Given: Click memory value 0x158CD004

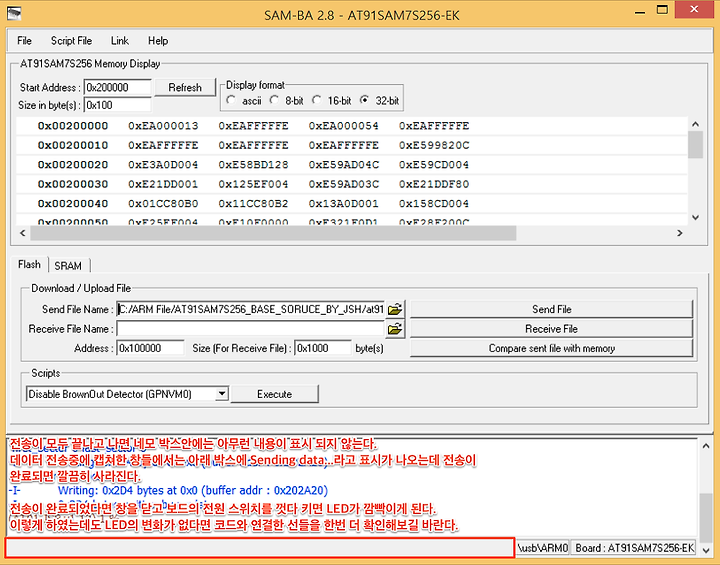Looking at the screenshot, I should coord(434,203).
